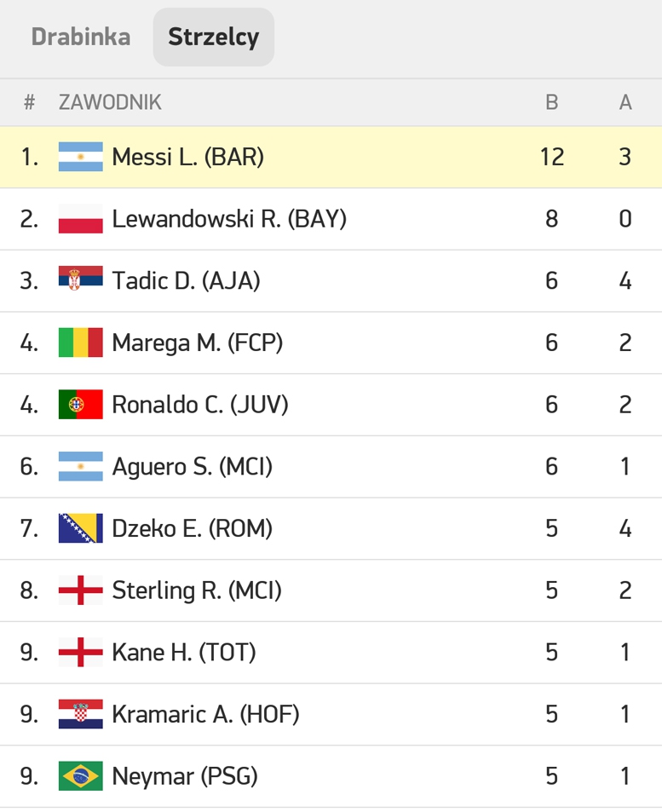Image resolution: width=662 pixels, height=812 pixels.
Task: Select the Strzelcy tab
Action: click(213, 37)
